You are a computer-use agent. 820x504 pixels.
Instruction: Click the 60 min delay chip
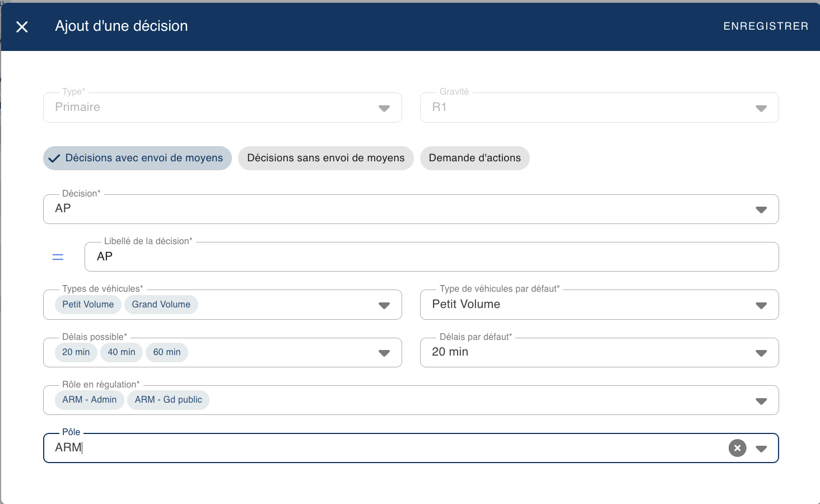pyautogui.click(x=167, y=352)
